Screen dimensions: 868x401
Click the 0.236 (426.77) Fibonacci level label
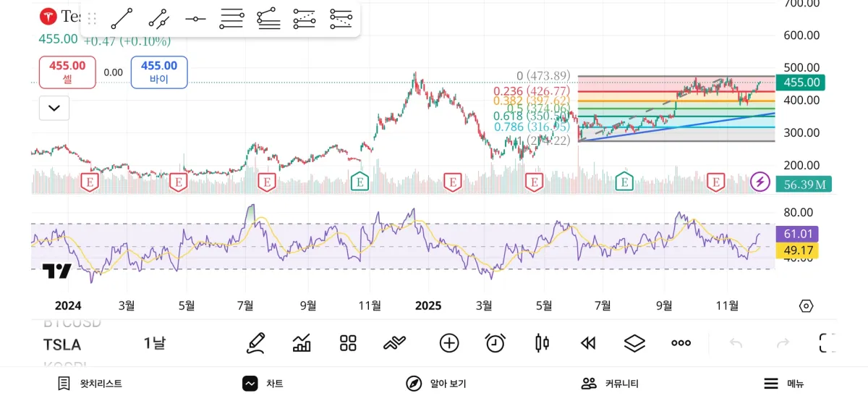tap(532, 91)
